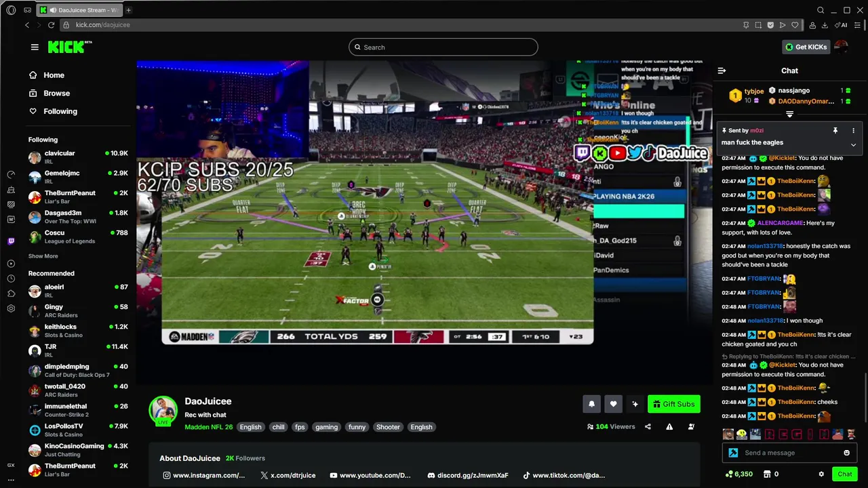The image size is (868, 488).
Task: Click the user moderation icon near viewers
Action: pyautogui.click(x=691, y=427)
